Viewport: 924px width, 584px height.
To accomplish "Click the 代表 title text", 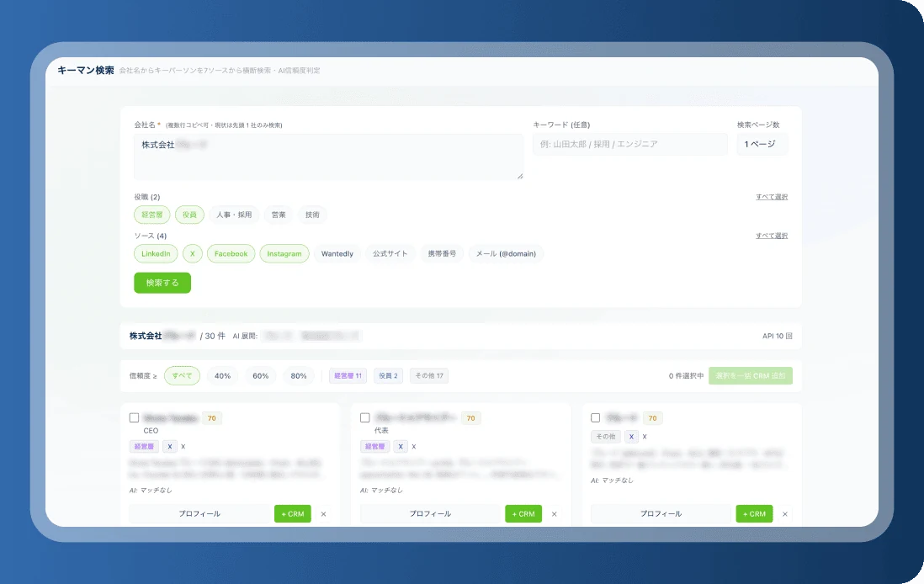I will 381,431.
